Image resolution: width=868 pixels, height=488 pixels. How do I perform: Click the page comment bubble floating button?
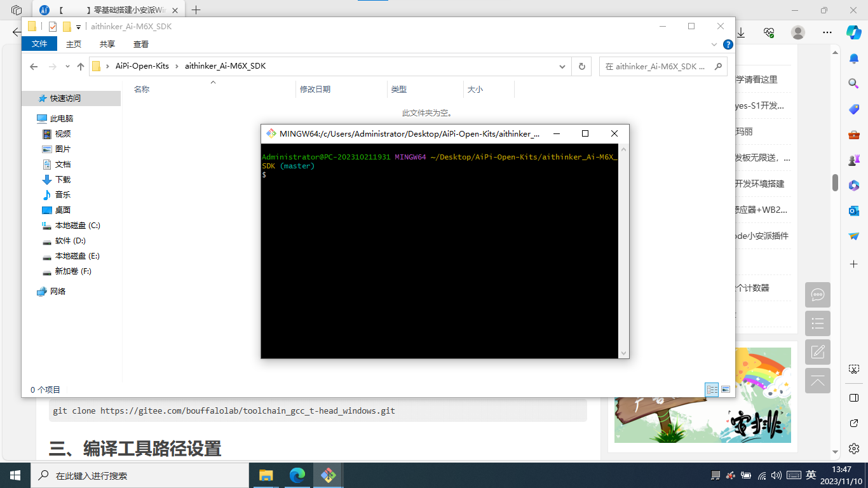[x=818, y=295]
